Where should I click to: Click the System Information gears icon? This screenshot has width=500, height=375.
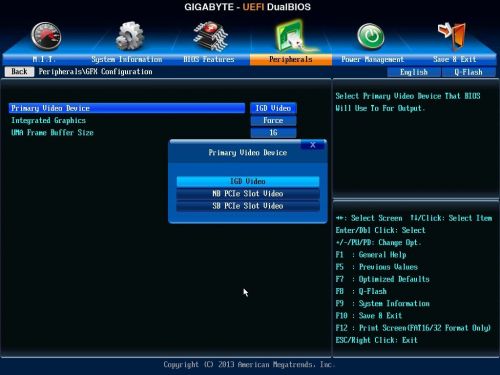[x=130, y=36]
